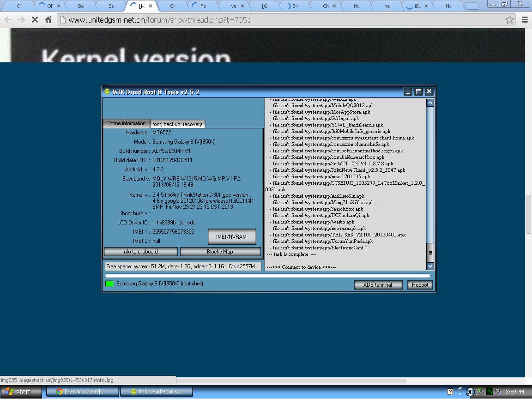Click the Android icon in MTK Droid title bar
Viewport: 532px width, 399px height.
tap(107, 91)
